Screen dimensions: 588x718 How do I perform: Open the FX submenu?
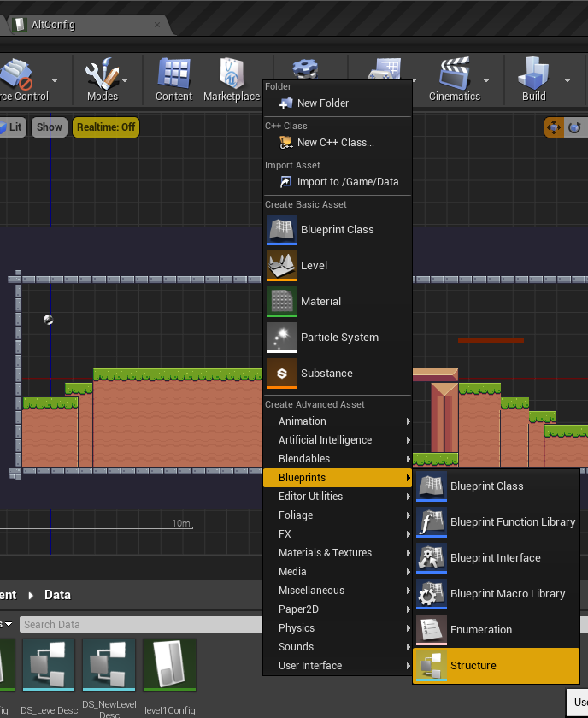point(338,534)
